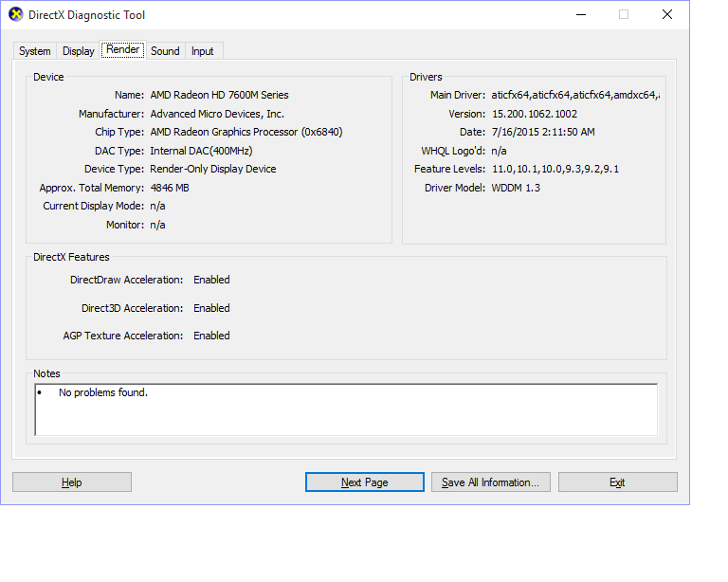Click DAC type value 'Internal DAC(400MHz)'
The height and width of the screenshot is (582, 728).
click(201, 151)
